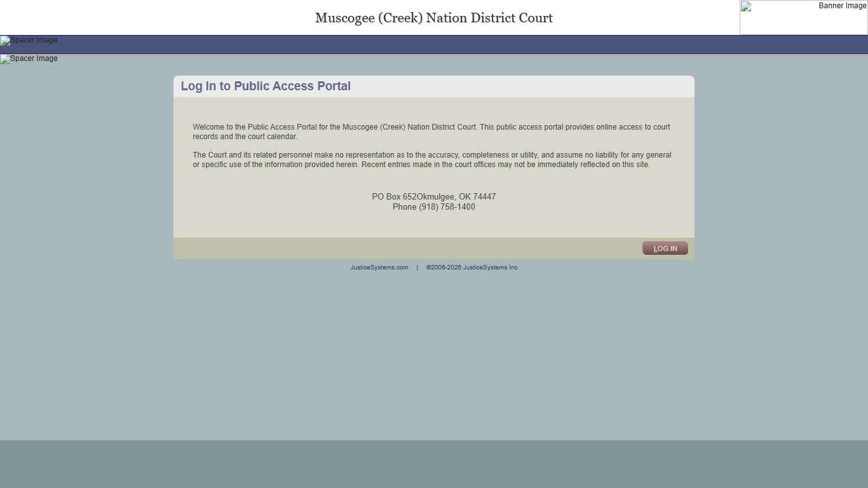Click the 'Log In to Public Access Portal' heading

[266, 86]
